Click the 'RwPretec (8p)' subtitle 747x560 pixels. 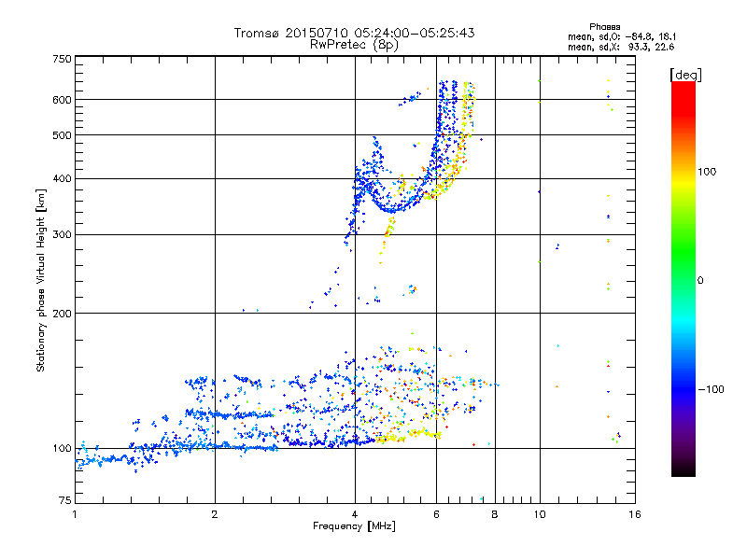[354, 45]
